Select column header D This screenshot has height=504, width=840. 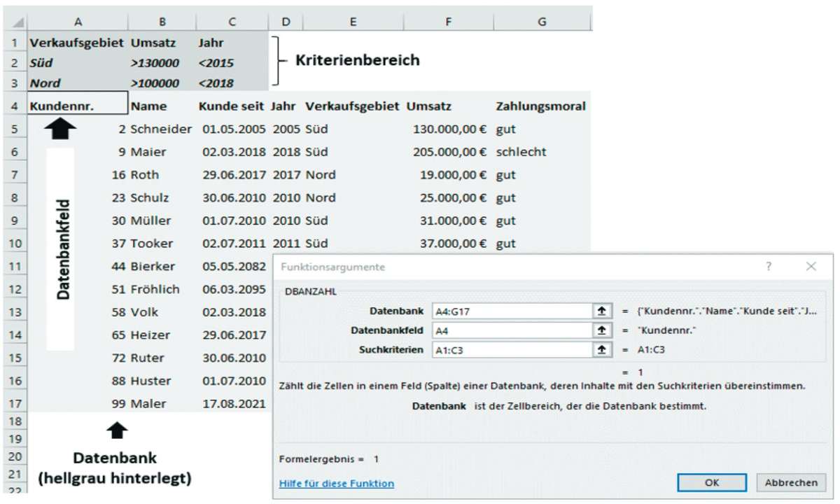(286, 22)
